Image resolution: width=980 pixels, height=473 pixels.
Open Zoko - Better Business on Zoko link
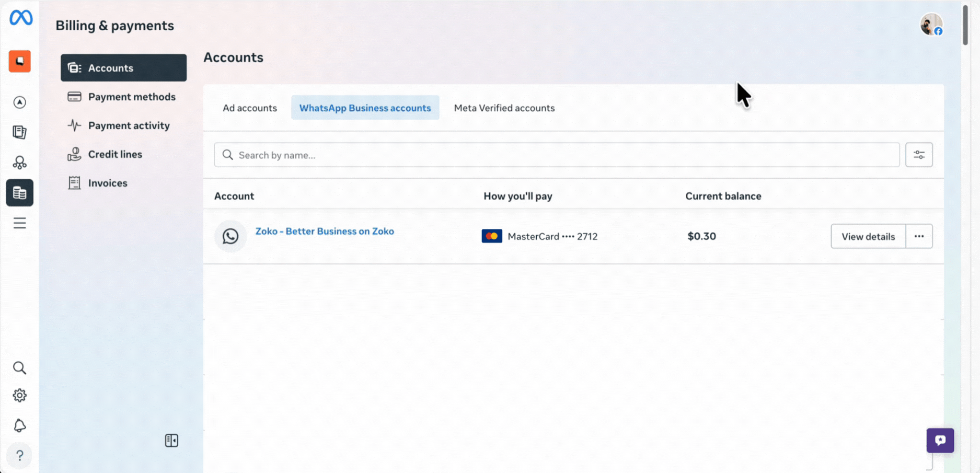(x=325, y=231)
